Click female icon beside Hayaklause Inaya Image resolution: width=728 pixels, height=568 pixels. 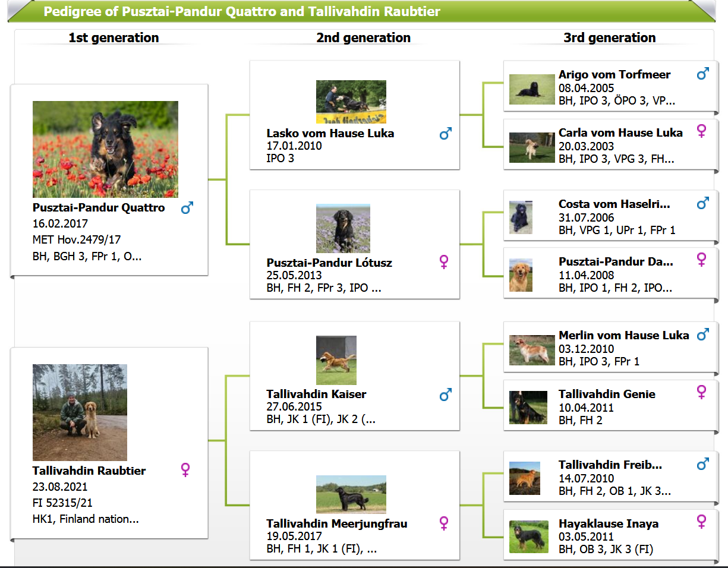[x=702, y=522]
